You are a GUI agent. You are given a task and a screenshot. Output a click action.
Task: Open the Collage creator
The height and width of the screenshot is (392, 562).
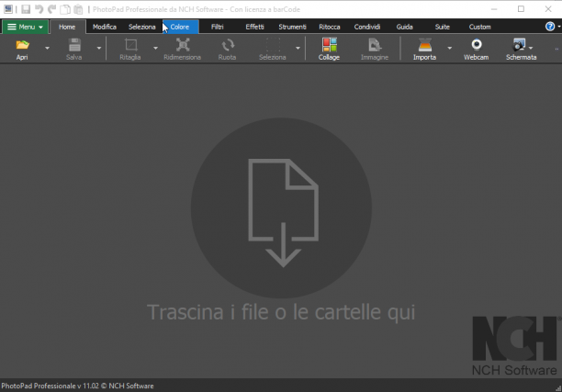point(329,49)
